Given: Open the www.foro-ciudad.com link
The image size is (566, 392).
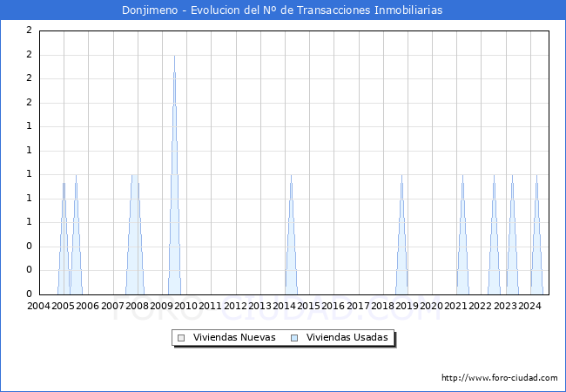Looking at the screenshot, I should 499,378.
